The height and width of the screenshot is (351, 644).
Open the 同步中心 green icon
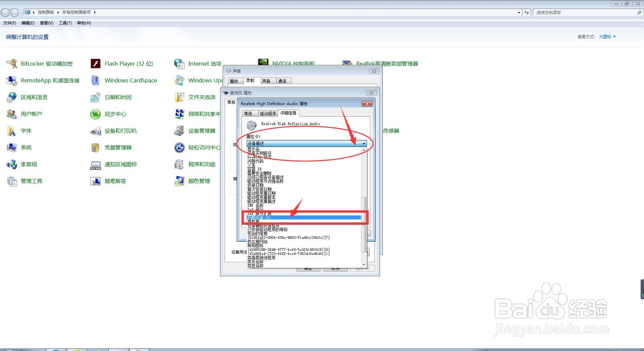click(95, 114)
